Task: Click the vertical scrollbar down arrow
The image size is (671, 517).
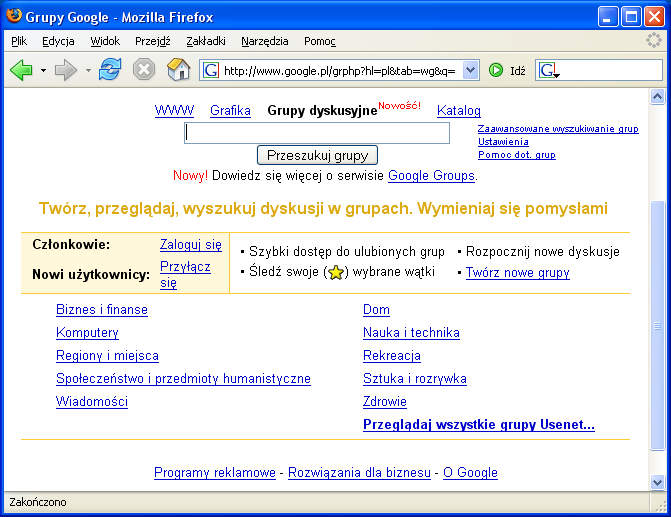Action: (657, 482)
